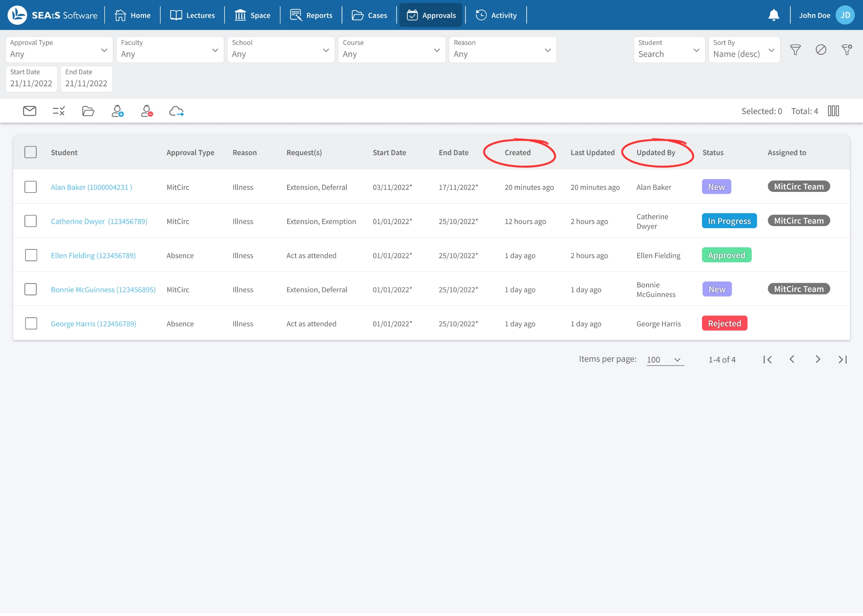
Task: Toggle the checkbox for Catherine Dwyer row
Action: tap(31, 221)
